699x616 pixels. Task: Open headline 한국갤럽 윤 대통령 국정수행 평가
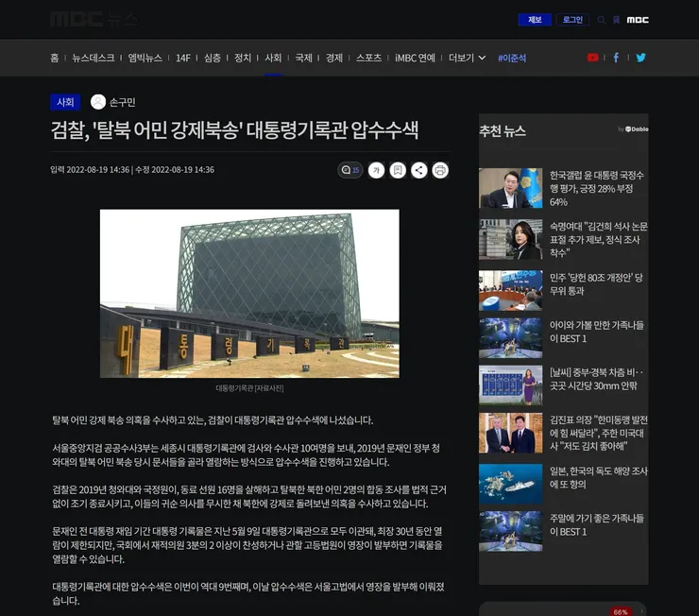[x=596, y=188]
